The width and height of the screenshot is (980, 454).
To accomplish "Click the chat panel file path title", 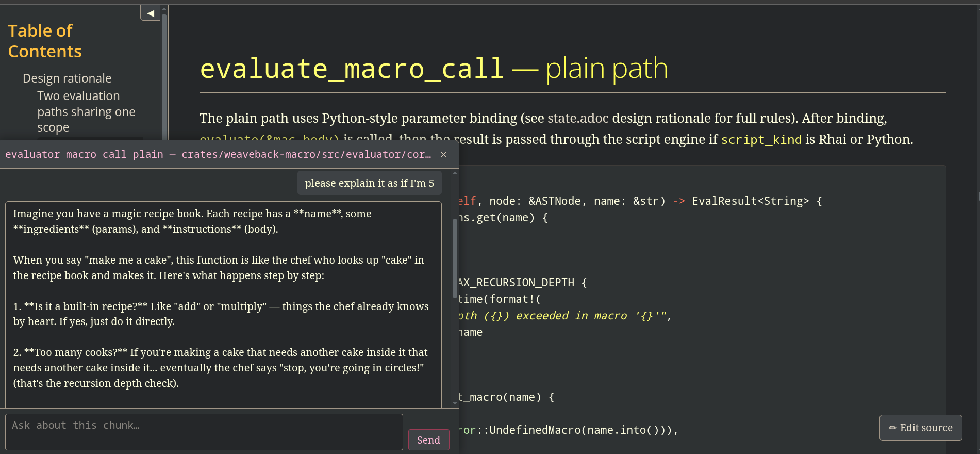I will [218, 154].
